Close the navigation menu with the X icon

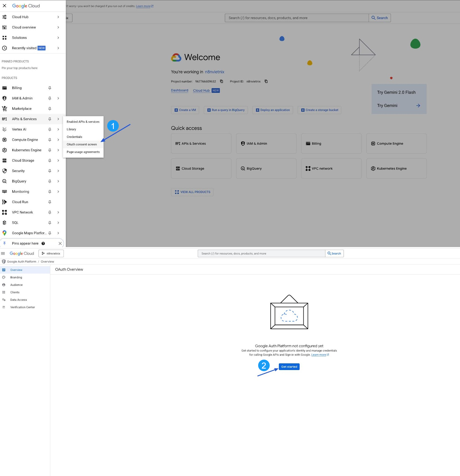click(4, 6)
